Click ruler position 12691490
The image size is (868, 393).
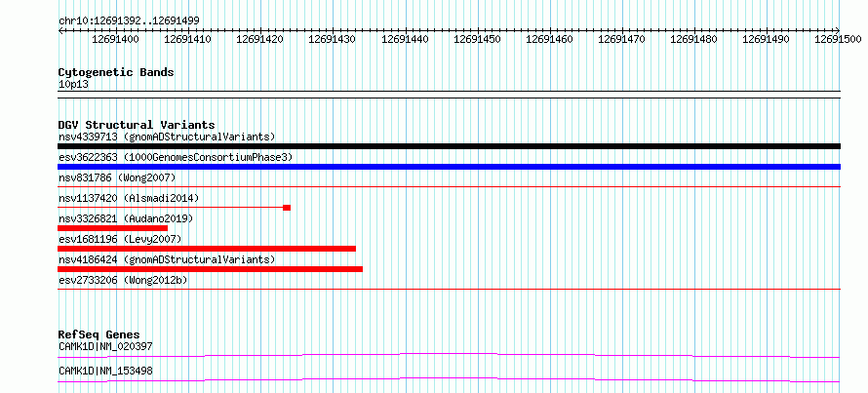tap(767, 39)
